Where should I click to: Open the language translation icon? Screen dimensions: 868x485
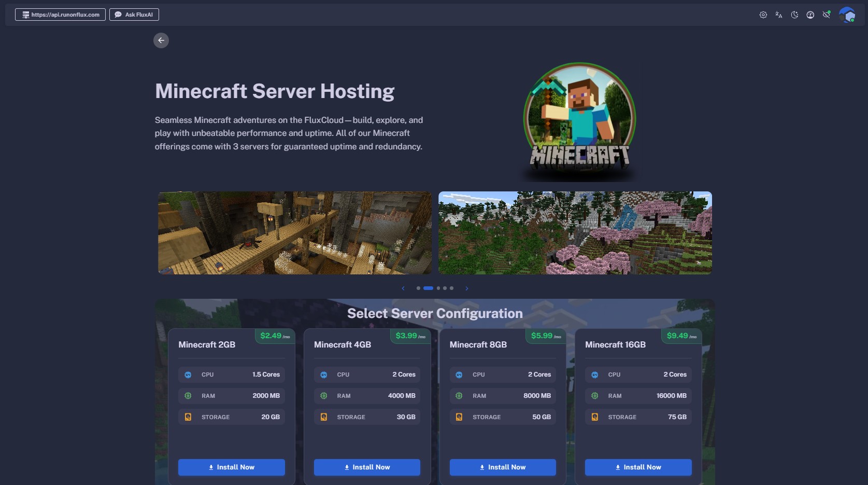click(x=778, y=15)
